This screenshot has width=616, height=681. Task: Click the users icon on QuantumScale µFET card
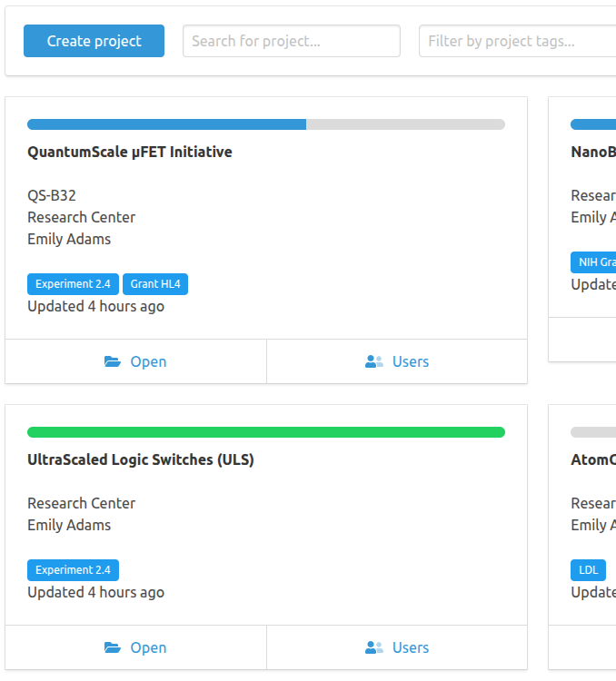pyautogui.click(x=373, y=361)
